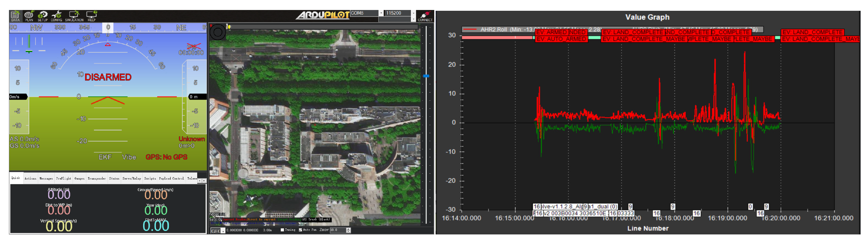The height and width of the screenshot is (241, 868).
Task: Expand the GEO coordinate system dropdown
Action: tap(223, 231)
